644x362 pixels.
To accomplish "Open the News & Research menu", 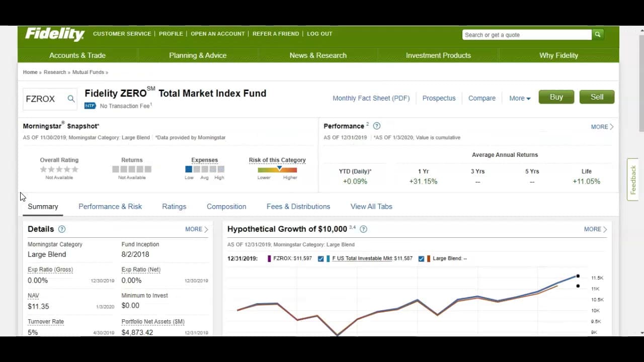I will [x=318, y=55].
